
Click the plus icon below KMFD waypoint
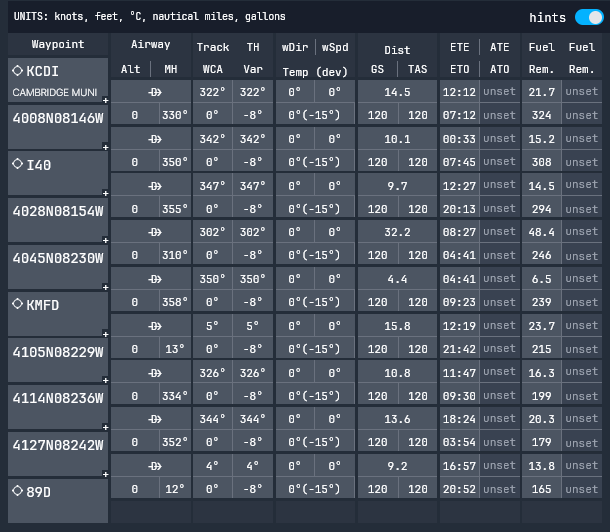pyautogui.click(x=105, y=334)
